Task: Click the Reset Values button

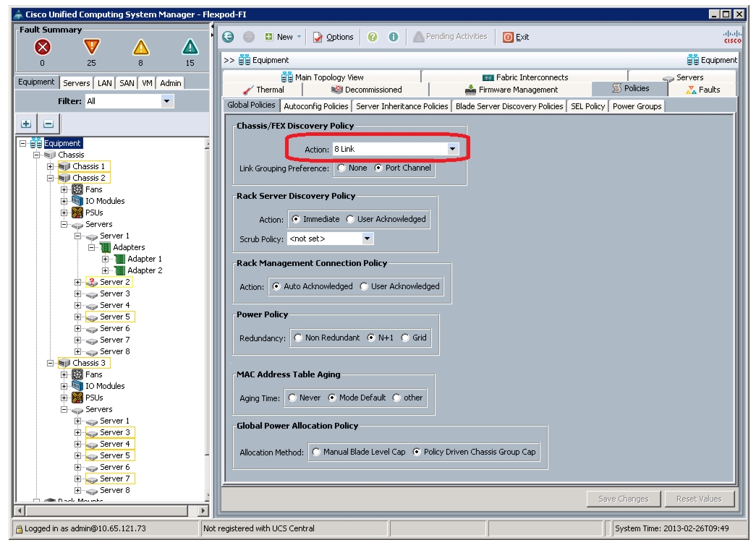Action: 699,499
